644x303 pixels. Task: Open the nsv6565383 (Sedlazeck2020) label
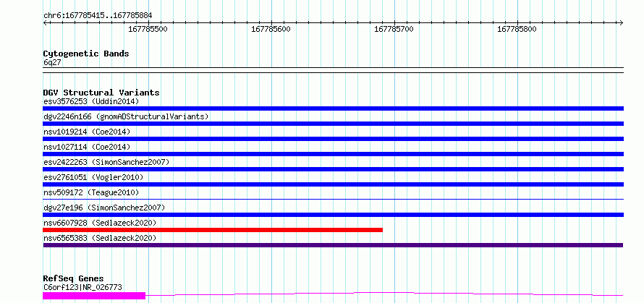[x=100, y=238]
